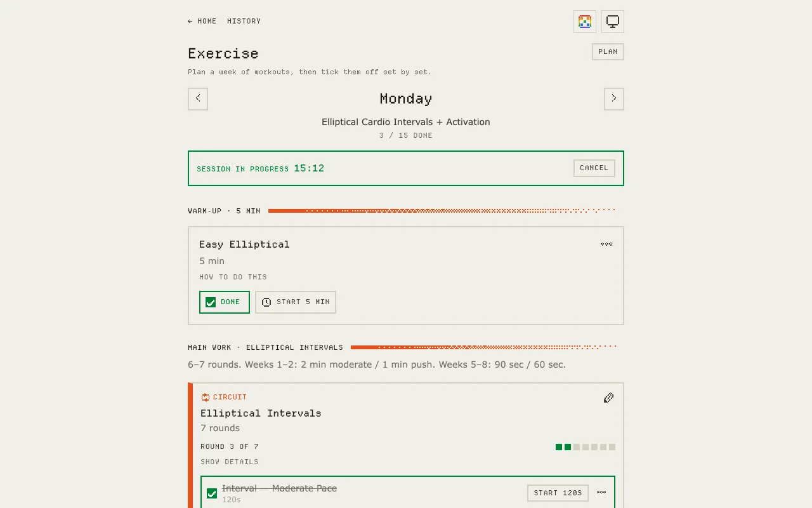Click the round progress squares indicator

[x=586, y=447]
